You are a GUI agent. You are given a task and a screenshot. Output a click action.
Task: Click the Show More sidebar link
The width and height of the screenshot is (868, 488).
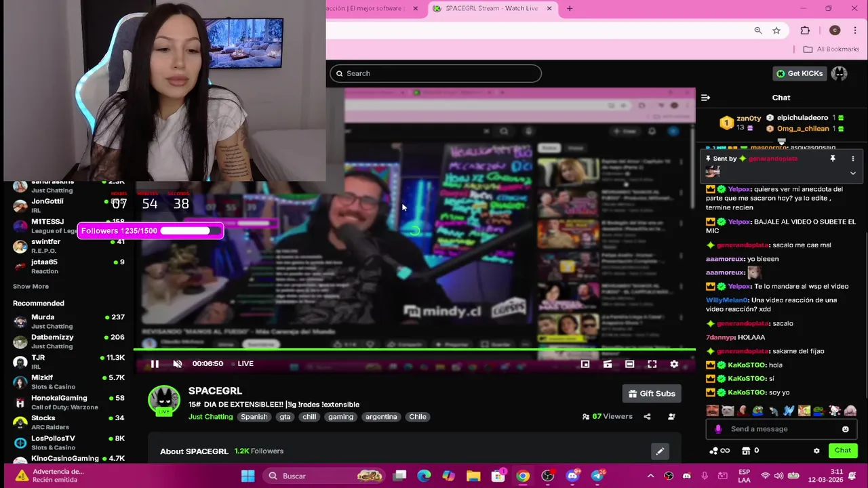[x=31, y=287]
